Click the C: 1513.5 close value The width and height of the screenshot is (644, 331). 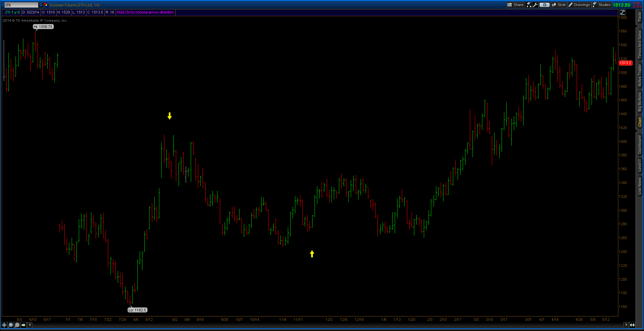[95, 12]
